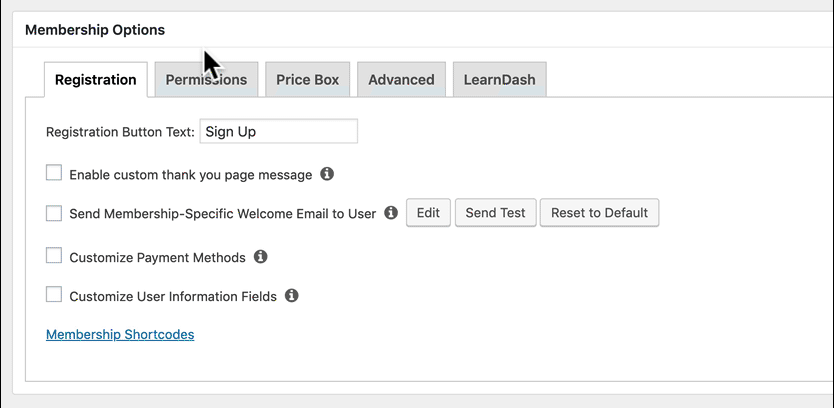Click the Reset to Default button

pos(599,213)
